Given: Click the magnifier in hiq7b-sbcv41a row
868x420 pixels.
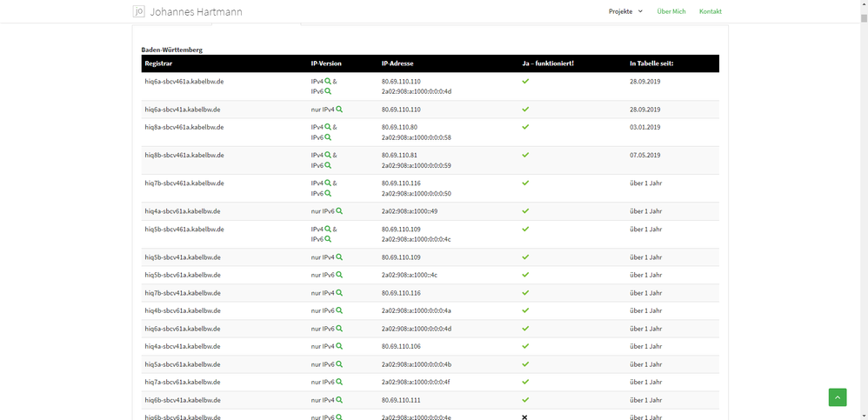Looking at the screenshot, I should point(339,293).
